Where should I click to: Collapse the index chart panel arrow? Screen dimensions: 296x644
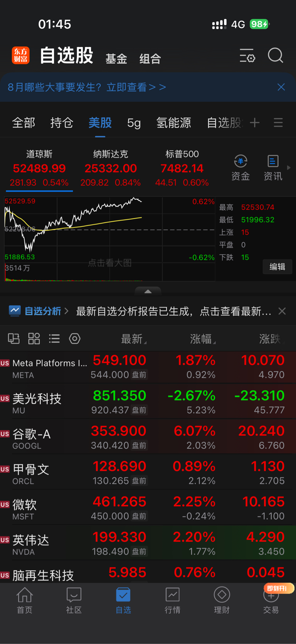[x=148, y=292]
